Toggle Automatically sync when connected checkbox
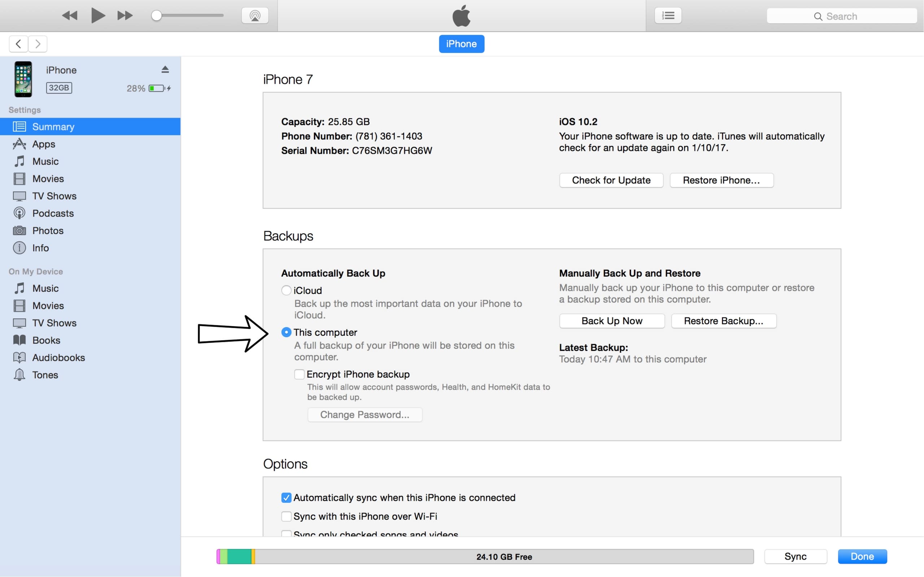This screenshot has height=577, width=924. 286,497
